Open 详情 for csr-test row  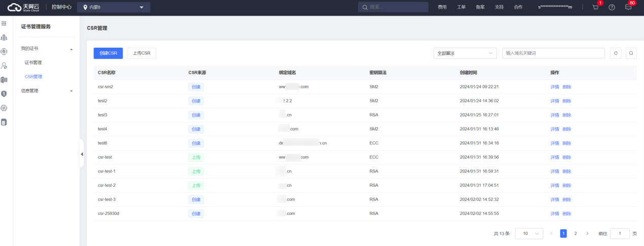[x=555, y=157]
